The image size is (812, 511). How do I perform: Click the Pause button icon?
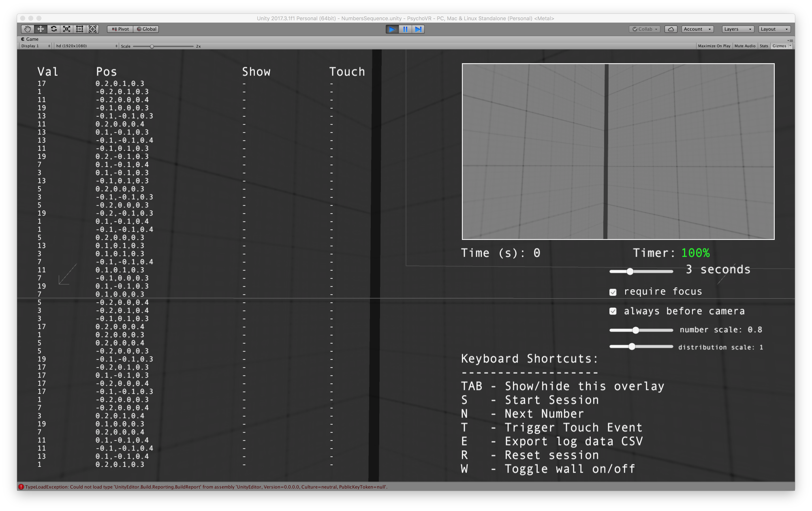[405, 29]
